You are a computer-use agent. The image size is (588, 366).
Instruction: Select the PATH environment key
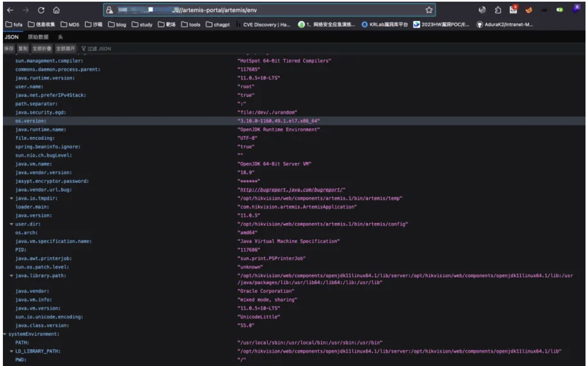(22, 343)
